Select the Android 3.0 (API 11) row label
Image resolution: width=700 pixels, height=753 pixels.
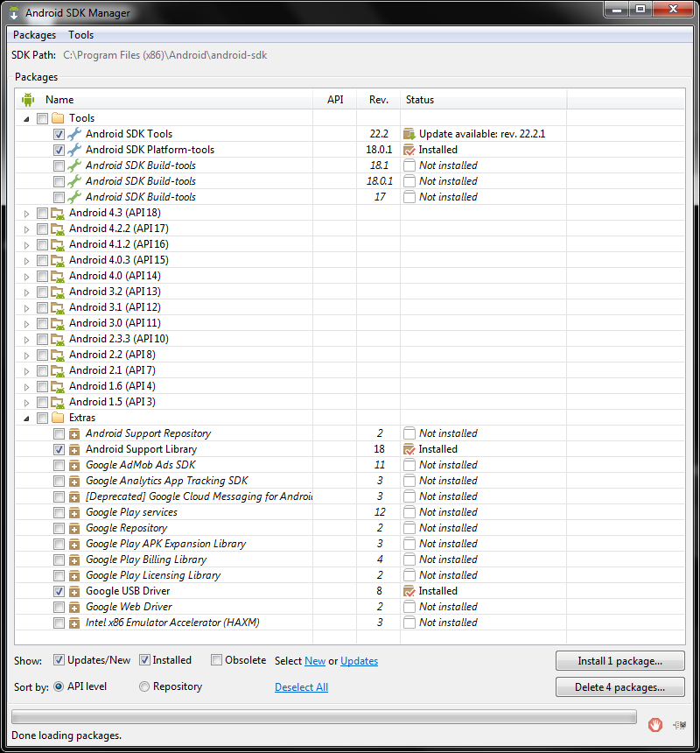coord(115,323)
